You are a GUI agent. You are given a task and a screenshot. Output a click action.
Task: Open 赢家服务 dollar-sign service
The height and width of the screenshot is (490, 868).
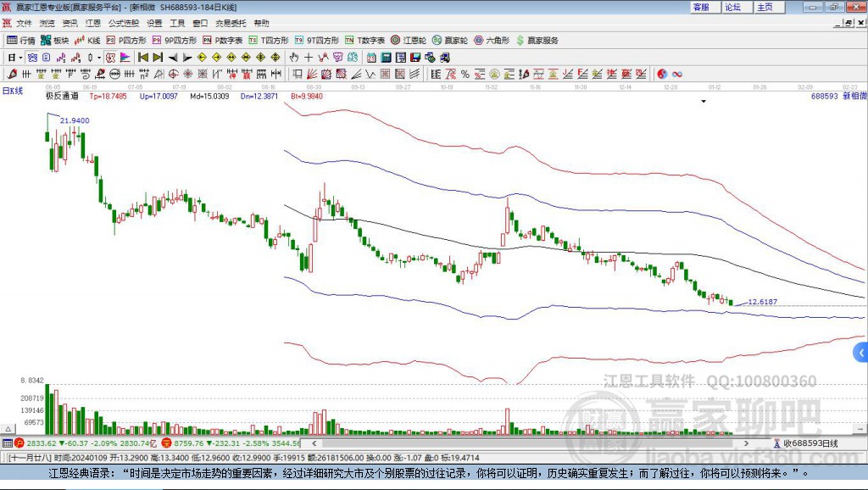click(x=537, y=41)
